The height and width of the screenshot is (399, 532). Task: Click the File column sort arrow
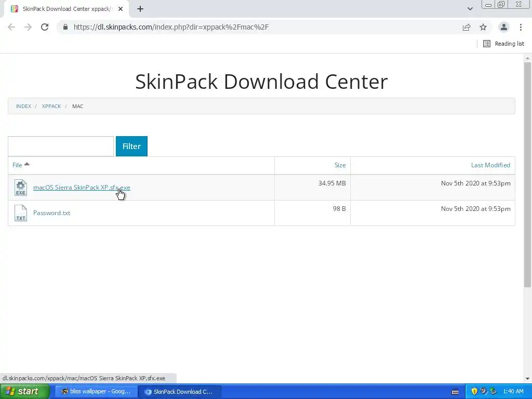[x=27, y=164]
